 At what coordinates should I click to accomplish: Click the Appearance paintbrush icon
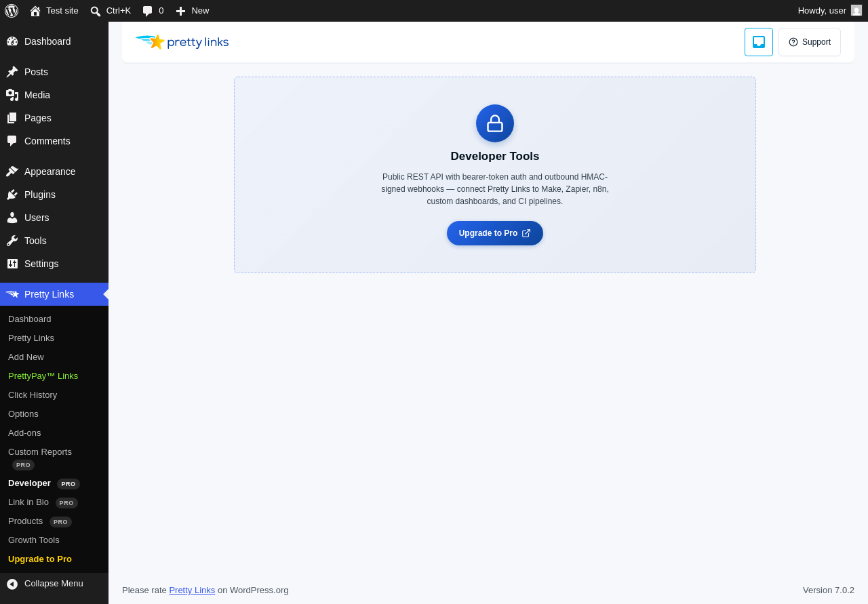click(12, 172)
